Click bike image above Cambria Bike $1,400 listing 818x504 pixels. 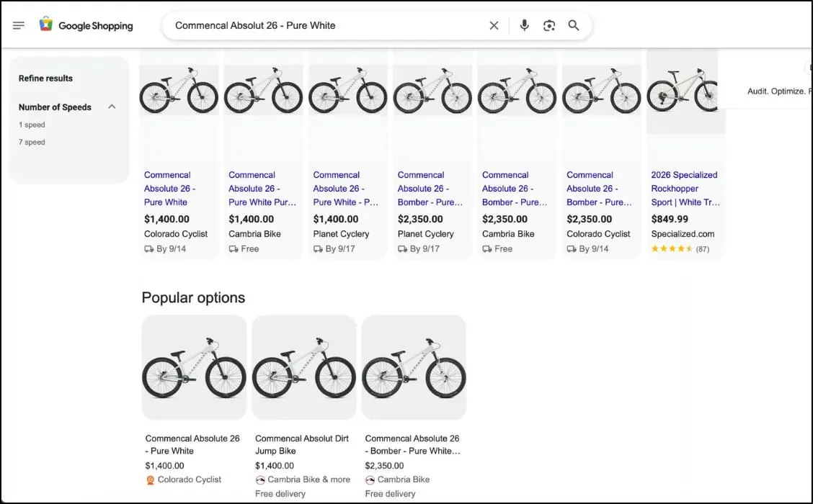264,90
